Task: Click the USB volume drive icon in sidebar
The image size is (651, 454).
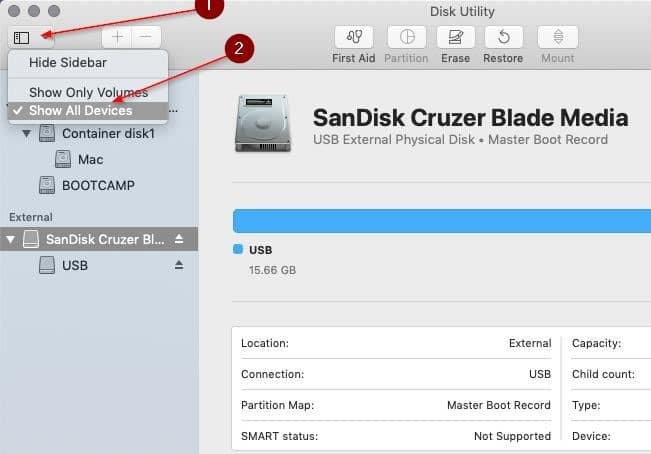Action: click(47, 265)
